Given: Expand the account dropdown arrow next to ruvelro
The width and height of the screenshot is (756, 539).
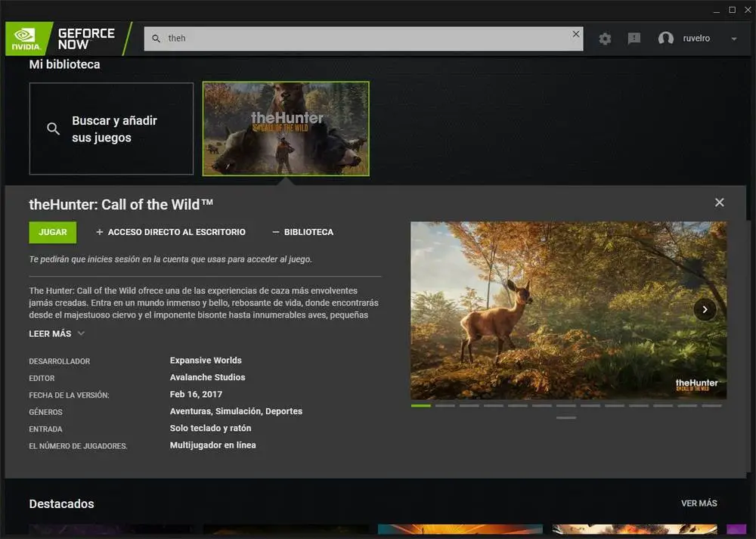Looking at the screenshot, I should tap(734, 39).
